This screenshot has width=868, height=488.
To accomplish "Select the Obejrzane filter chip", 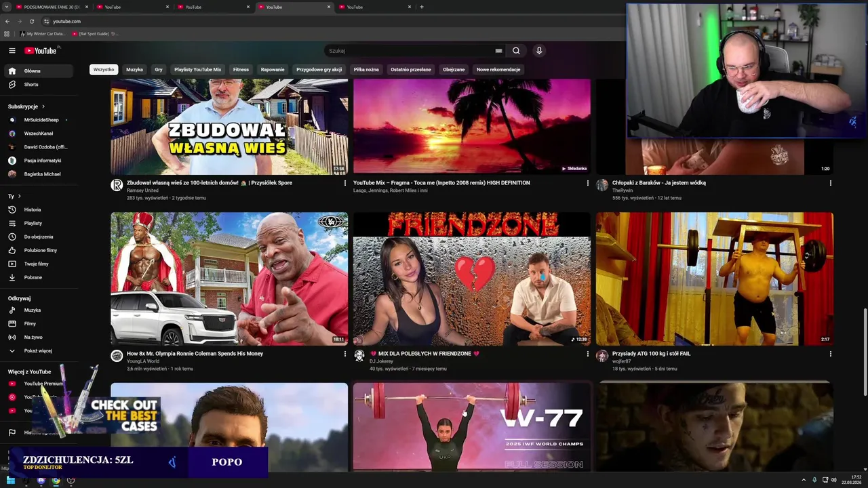I will click(454, 69).
